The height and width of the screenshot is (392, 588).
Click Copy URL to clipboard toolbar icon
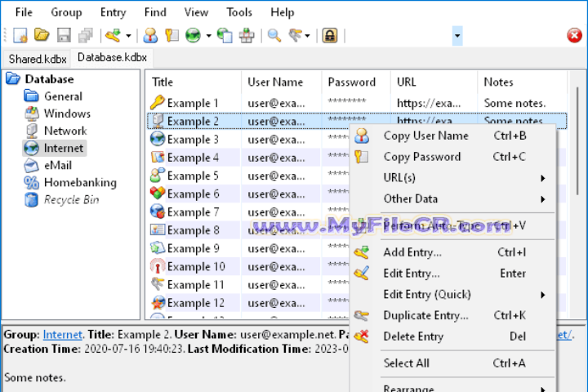(x=225, y=36)
